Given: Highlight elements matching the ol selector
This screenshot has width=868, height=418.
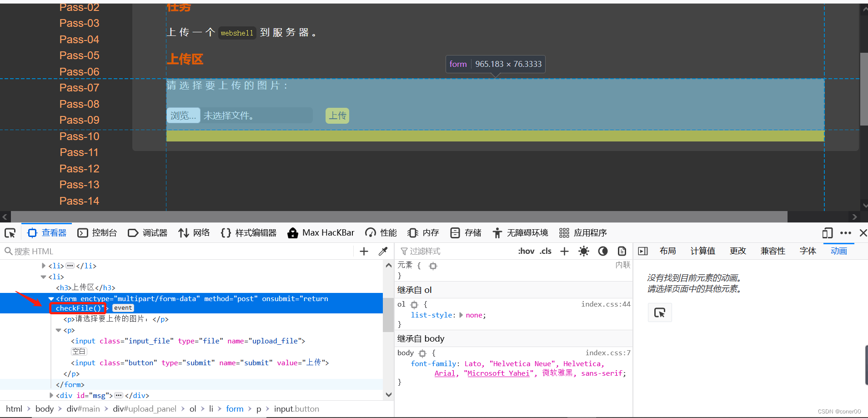Looking at the screenshot, I should (414, 305).
